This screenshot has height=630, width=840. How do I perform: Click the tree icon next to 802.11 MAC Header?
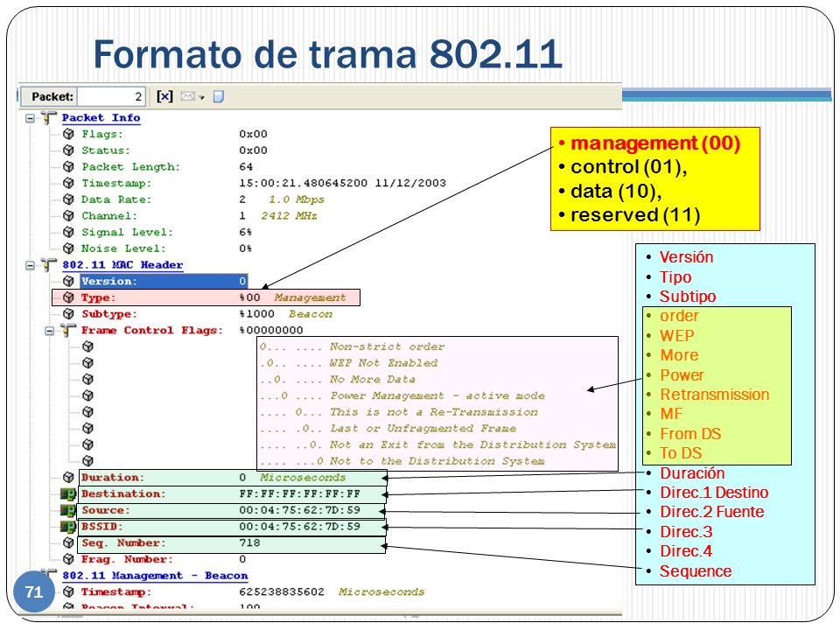[49, 264]
